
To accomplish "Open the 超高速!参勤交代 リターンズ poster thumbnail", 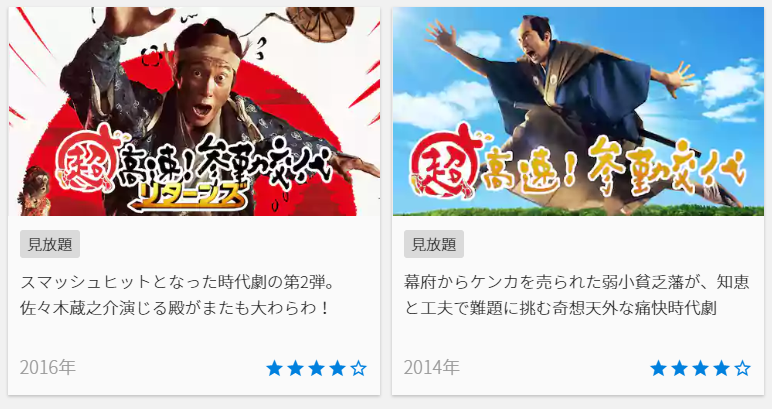I will coord(194,111).
